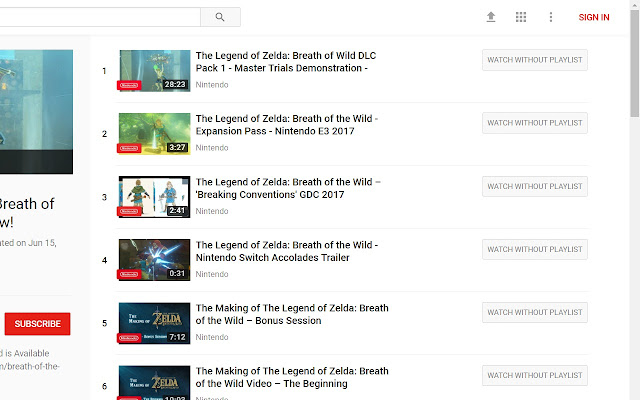Open Nintendo channel under Expansion Pass video
640x400 pixels.
pyautogui.click(x=212, y=148)
